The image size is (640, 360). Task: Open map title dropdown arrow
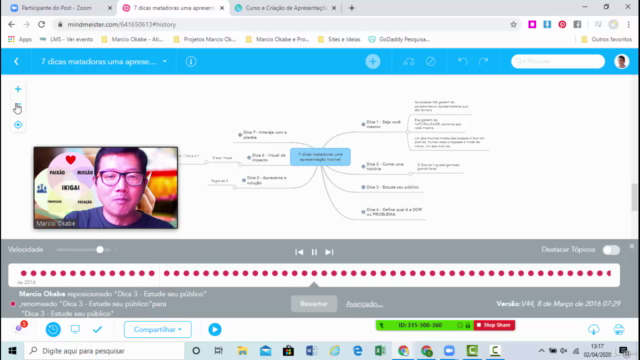coord(165,62)
